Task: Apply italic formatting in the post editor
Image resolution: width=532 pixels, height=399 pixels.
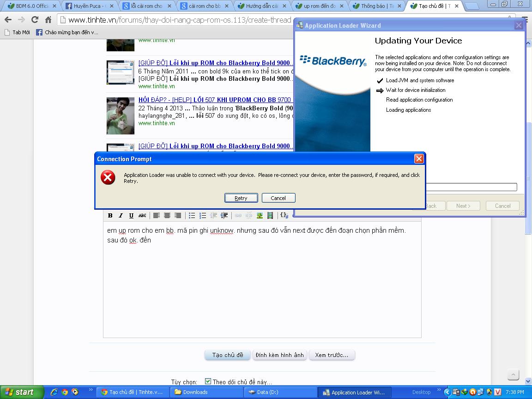Action: click(121, 216)
